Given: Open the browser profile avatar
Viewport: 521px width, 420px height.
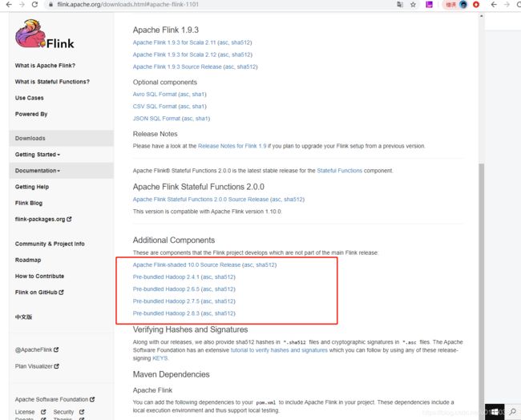Looking at the screenshot, I should (x=463, y=5).
